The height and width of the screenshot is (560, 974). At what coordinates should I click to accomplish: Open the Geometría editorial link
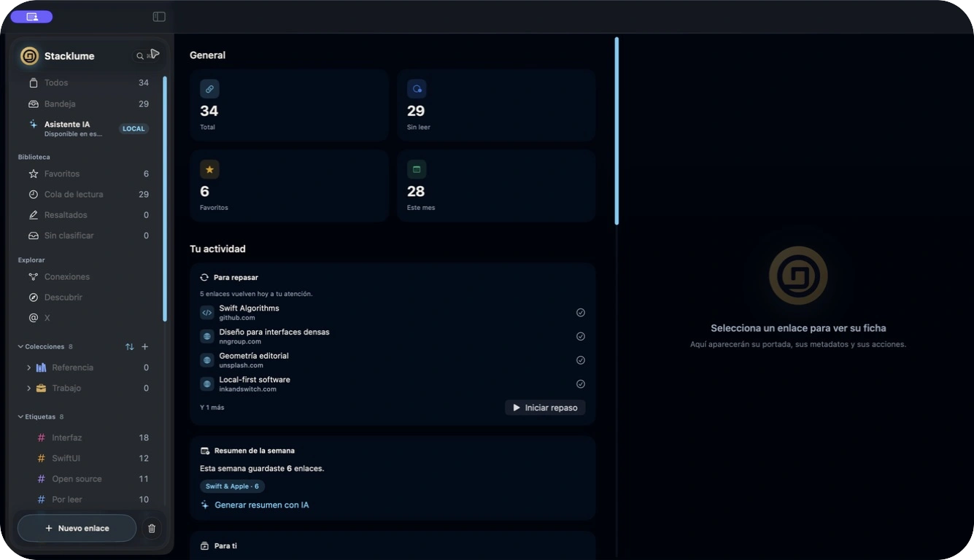(x=393, y=360)
